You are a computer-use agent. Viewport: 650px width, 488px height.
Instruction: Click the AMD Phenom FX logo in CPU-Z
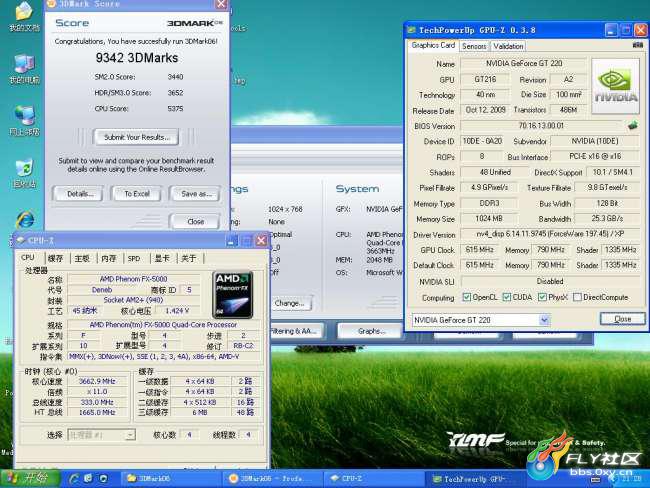(x=232, y=295)
